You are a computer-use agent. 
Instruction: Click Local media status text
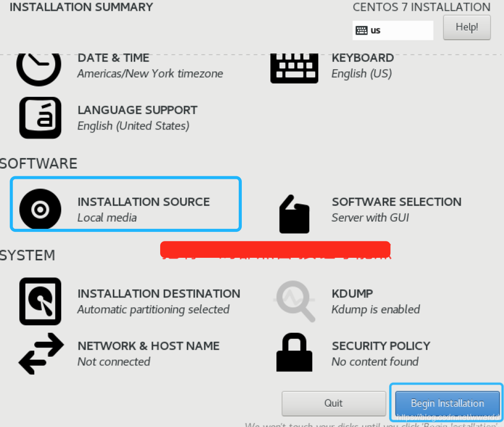click(107, 218)
